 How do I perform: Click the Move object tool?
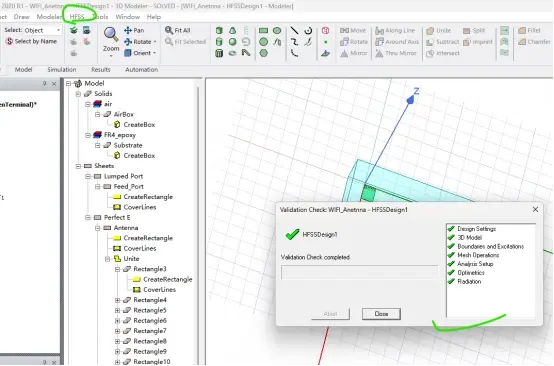(x=353, y=30)
